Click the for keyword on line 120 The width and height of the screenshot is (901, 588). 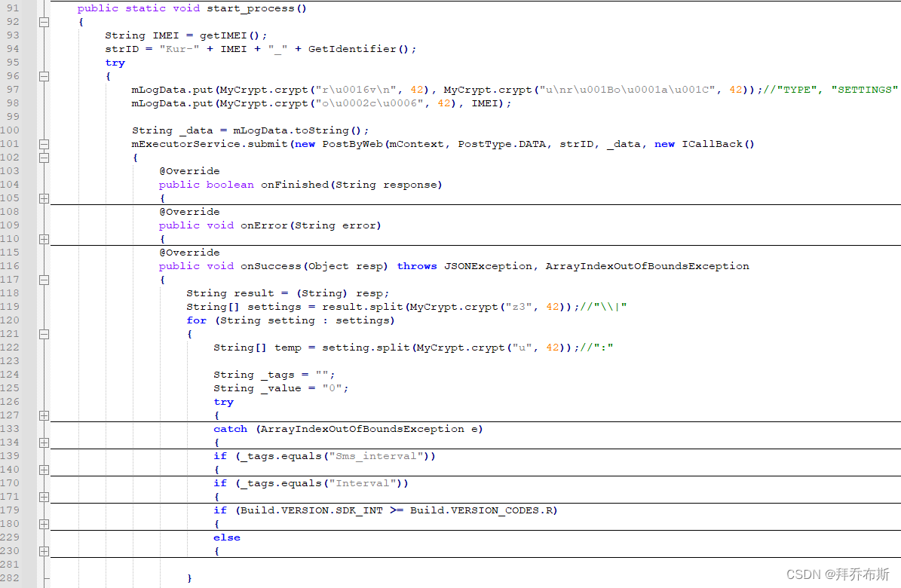tap(197, 320)
